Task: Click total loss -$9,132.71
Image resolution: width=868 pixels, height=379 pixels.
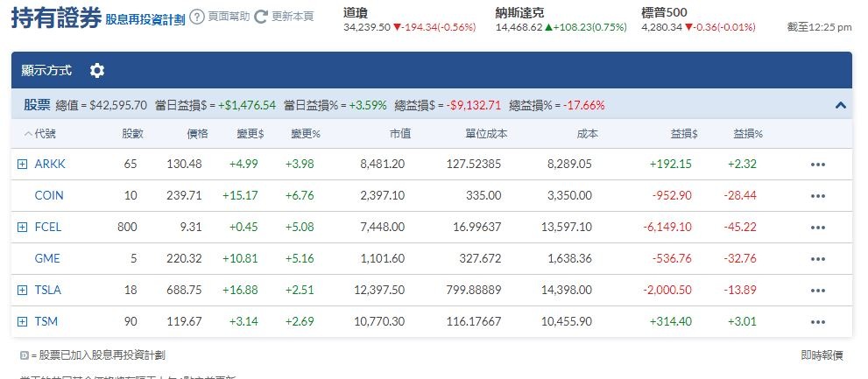Action: pyautogui.click(x=472, y=105)
